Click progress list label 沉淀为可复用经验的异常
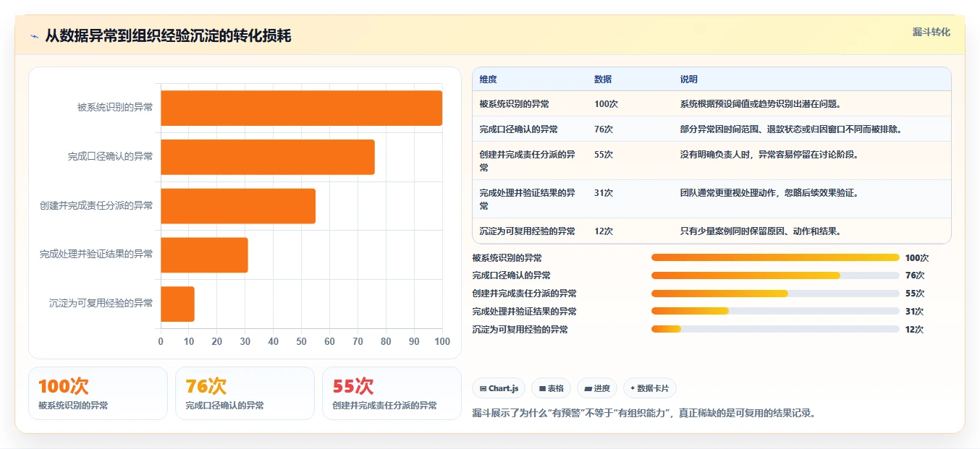This screenshot has height=449, width=980. tap(520, 329)
